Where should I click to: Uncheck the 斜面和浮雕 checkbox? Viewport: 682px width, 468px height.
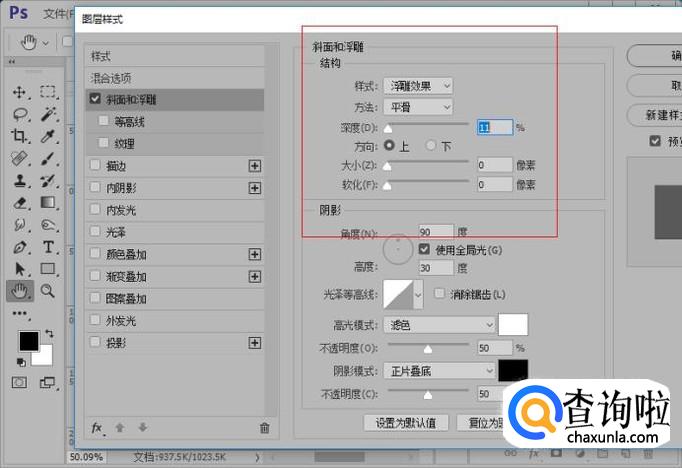tap(95, 99)
